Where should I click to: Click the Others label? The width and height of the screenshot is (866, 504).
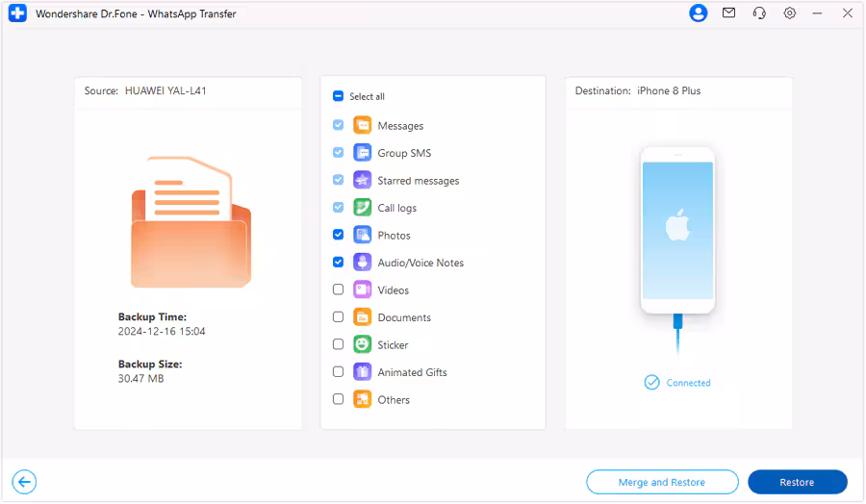pyautogui.click(x=394, y=400)
